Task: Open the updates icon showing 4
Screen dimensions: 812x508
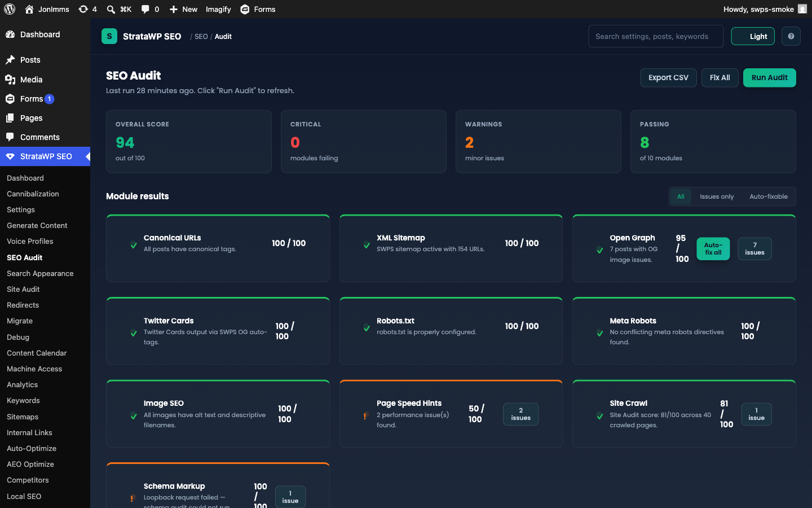Action: (83, 9)
